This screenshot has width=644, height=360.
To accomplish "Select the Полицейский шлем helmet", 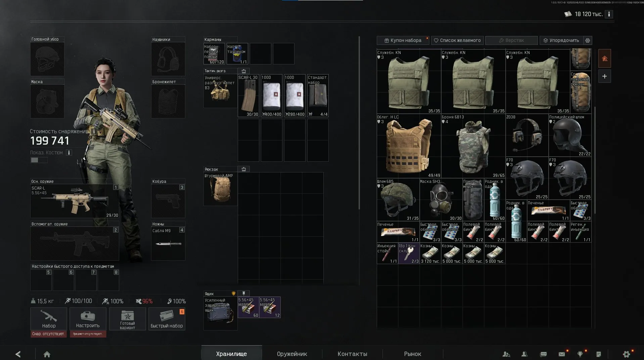I will (x=570, y=135).
